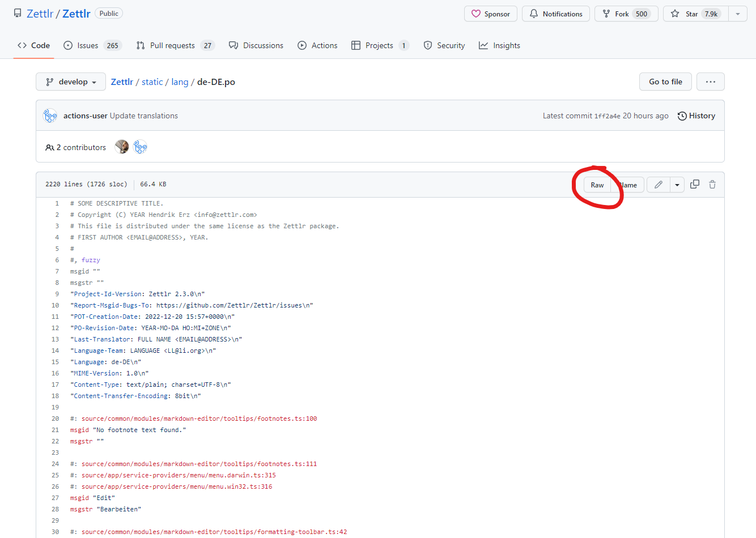Select line number 20
Image resolution: width=756 pixels, height=538 pixels.
(55, 419)
